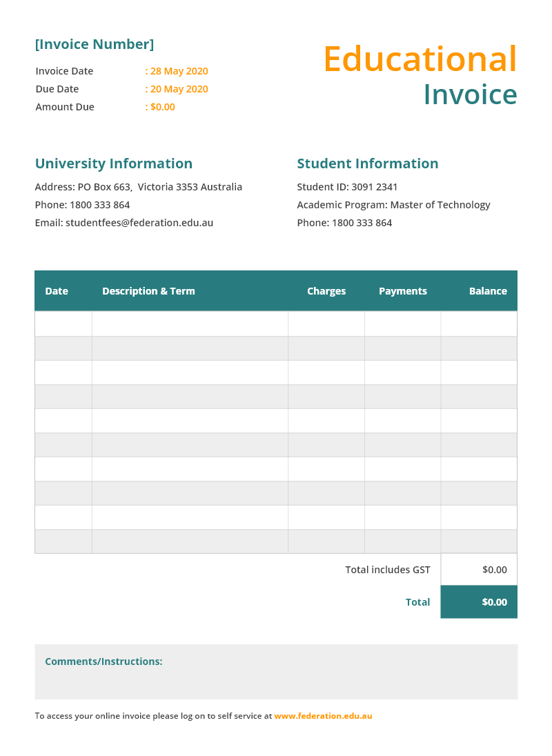Screen dimensions: 552x756
Task: Click the [Invoice Number] placeholder heading
Action: tap(95, 45)
